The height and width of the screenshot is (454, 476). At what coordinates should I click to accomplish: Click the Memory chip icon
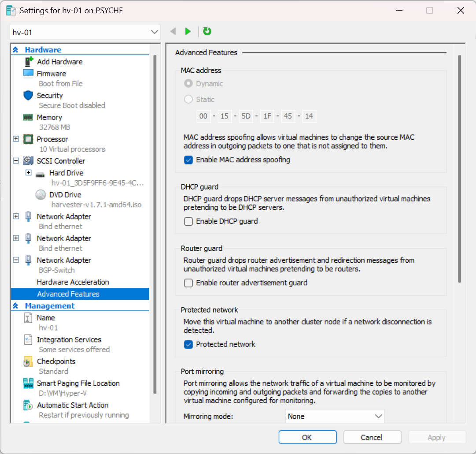coord(28,117)
